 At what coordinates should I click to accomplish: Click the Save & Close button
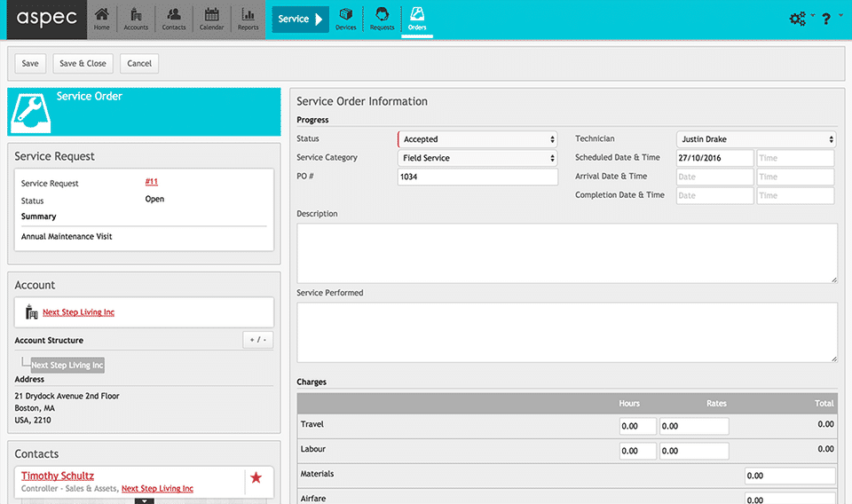click(x=83, y=64)
